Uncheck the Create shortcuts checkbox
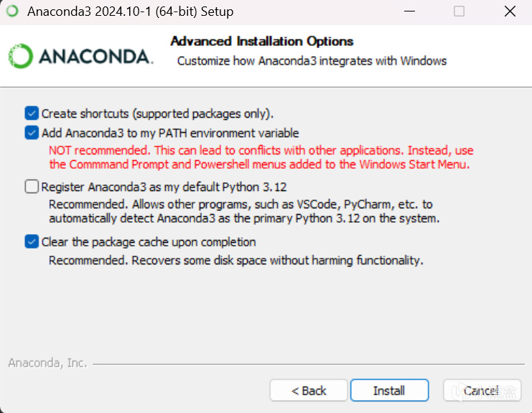Image resolution: width=532 pixels, height=413 pixels. point(32,113)
